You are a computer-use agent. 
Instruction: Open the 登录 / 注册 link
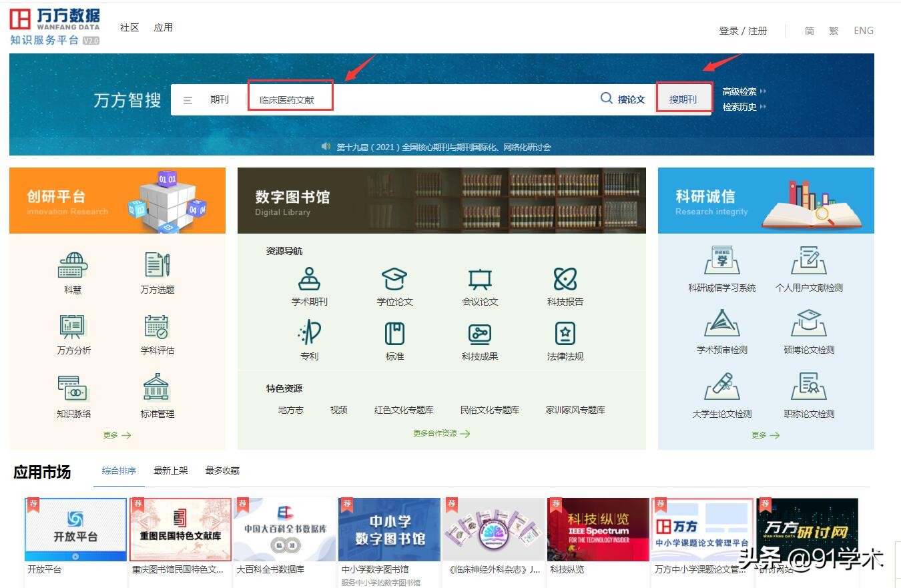743,30
